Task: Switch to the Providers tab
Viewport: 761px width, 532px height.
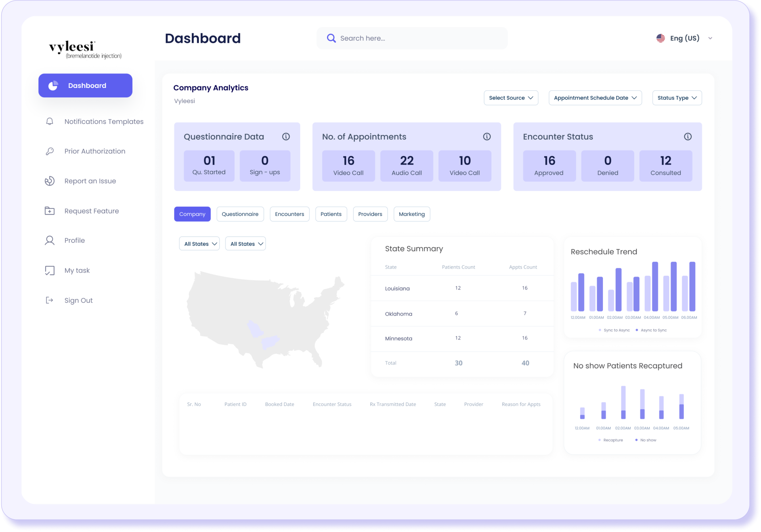Action: (x=370, y=214)
